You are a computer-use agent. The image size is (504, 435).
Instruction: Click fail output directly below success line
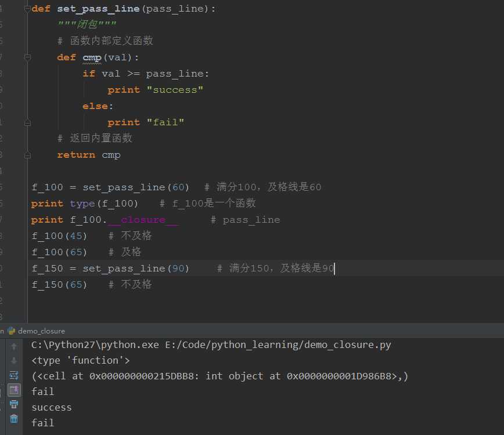[x=43, y=423]
